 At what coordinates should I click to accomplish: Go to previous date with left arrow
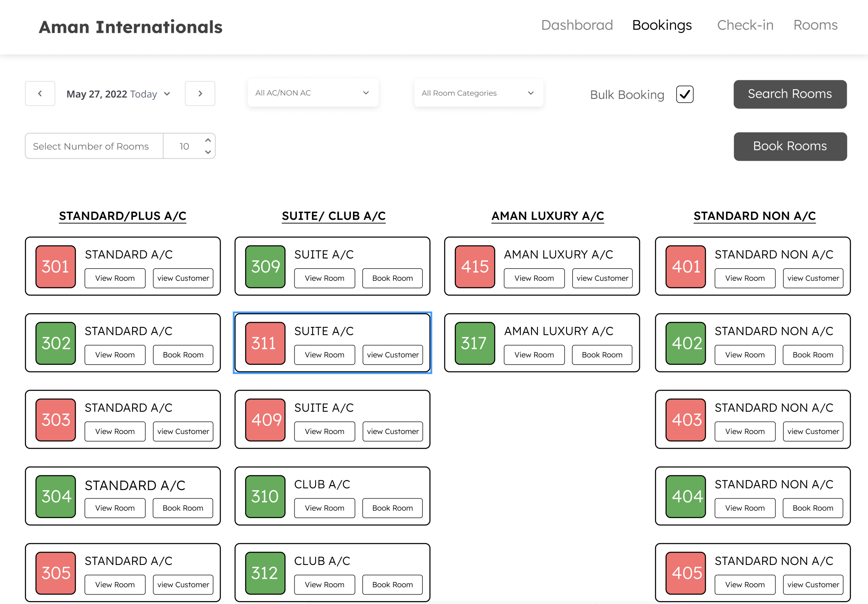[x=40, y=93]
